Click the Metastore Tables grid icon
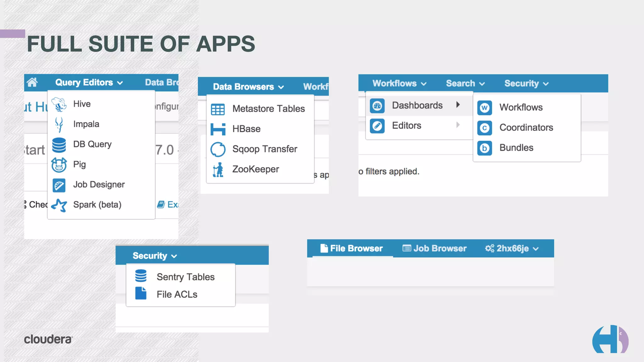Viewport: 644px width, 362px height. [218, 109]
